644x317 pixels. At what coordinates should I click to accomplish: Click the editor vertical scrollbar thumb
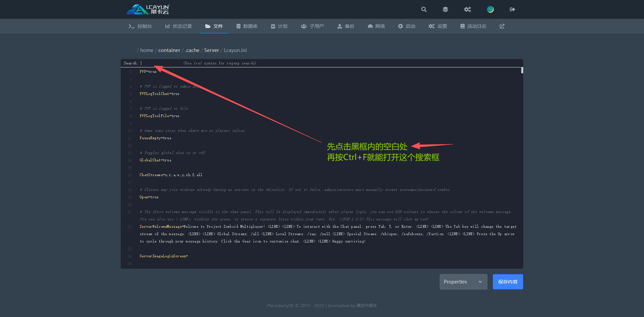click(x=522, y=70)
